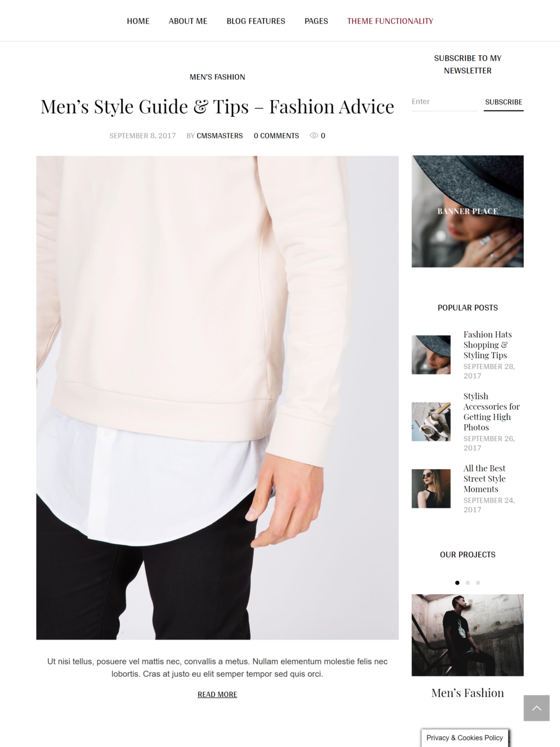
Task: Click the scroll-to-top arrow button
Action: click(x=536, y=708)
